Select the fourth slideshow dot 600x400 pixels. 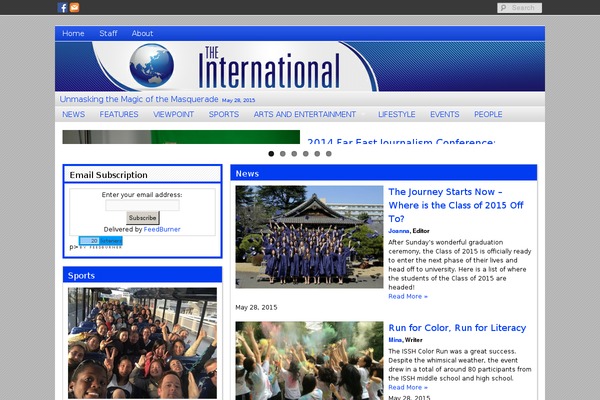point(306,153)
